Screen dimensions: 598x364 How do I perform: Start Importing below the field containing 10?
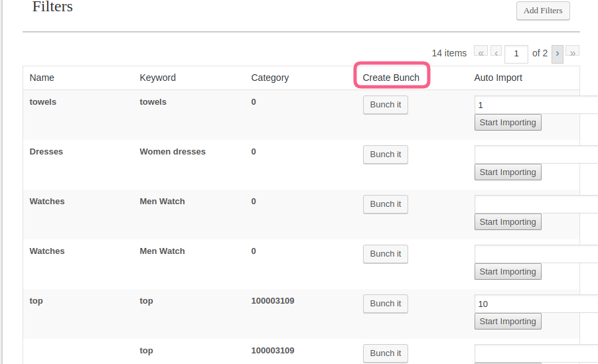click(508, 322)
